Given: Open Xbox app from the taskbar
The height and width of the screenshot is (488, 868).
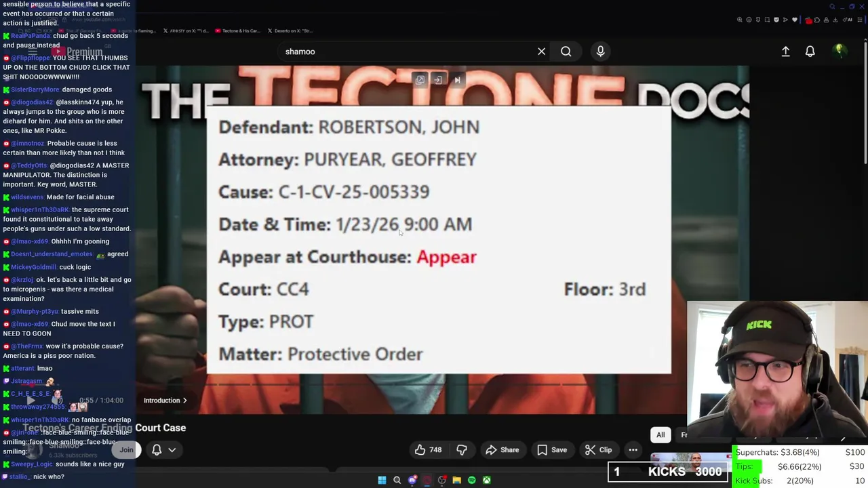Looking at the screenshot, I should [486, 480].
